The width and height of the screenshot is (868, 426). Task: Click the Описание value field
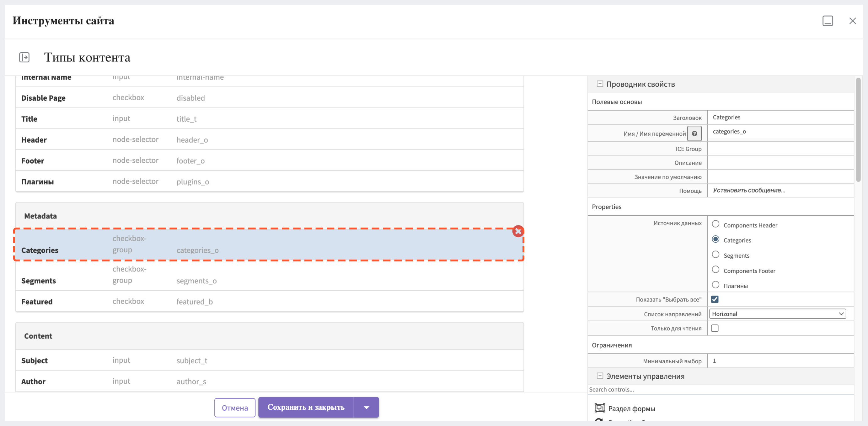pyautogui.click(x=780, y=162)
